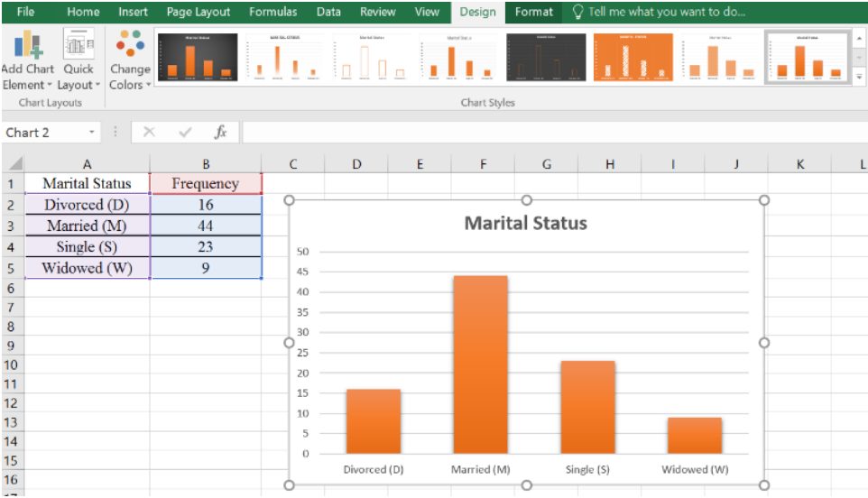Apply the orange background chart style
Viewport: 868px width, 498px height.
click(633, 57)
